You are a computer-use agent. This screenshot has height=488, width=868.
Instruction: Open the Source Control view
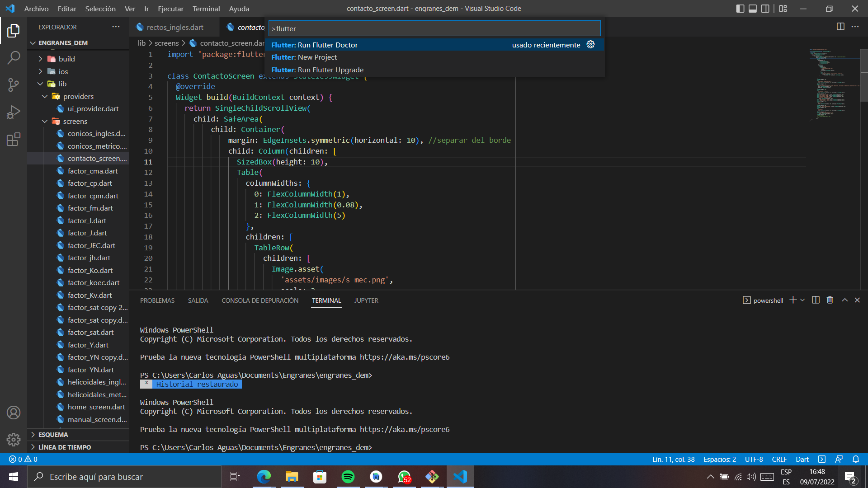[14, 84]
